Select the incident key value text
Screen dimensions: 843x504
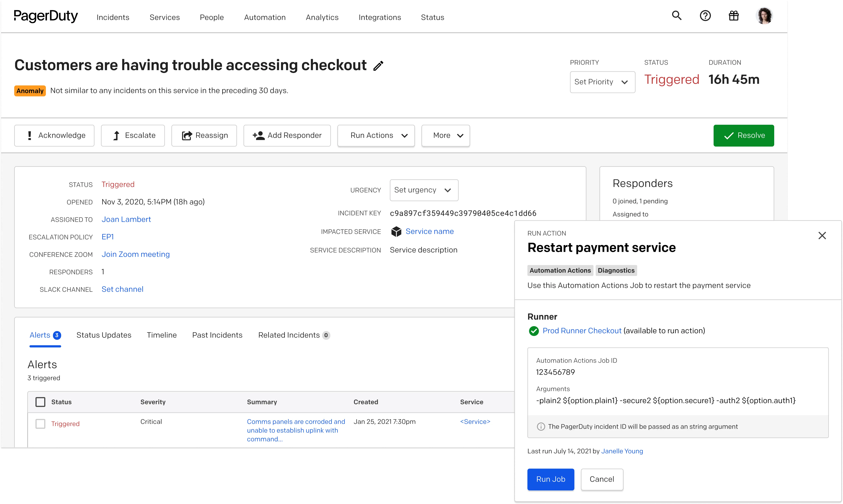[463, 213]
